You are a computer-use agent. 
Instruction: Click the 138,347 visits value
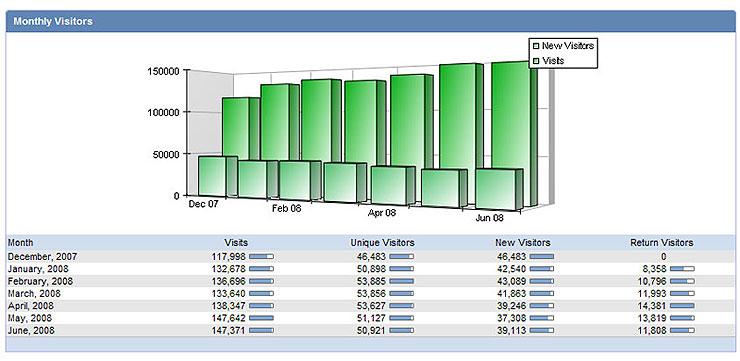click(x=229, y=306)
